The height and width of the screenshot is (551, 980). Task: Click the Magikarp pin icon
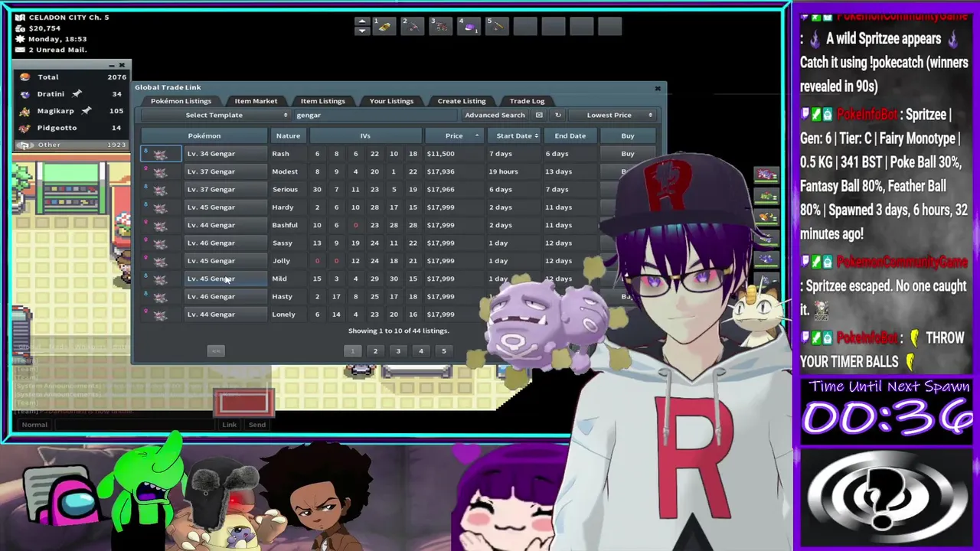point(86,111)
